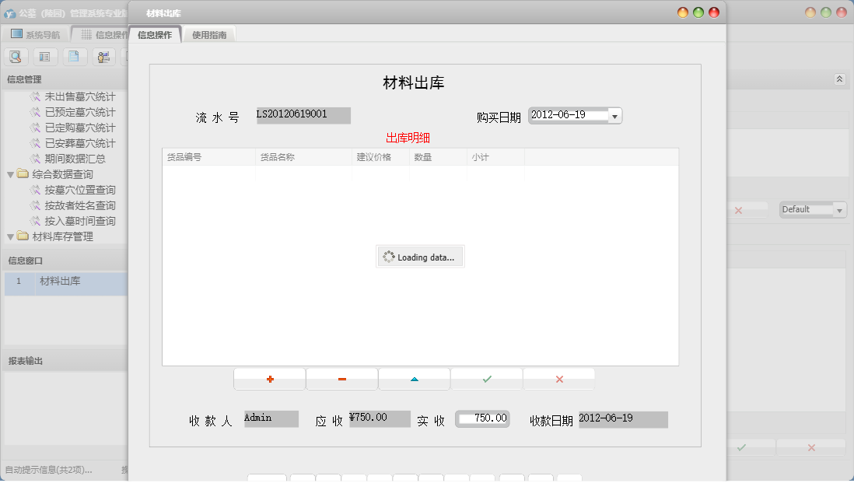This screenshot has height=504, width=854.
Task: Click inside the 实收 amount input field
Action: [x=481, y=418]
